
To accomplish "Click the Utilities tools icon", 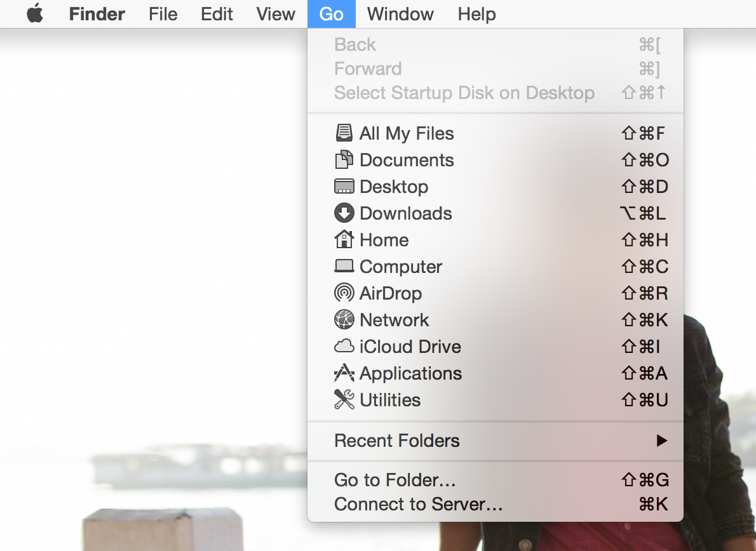I will 344,400.
